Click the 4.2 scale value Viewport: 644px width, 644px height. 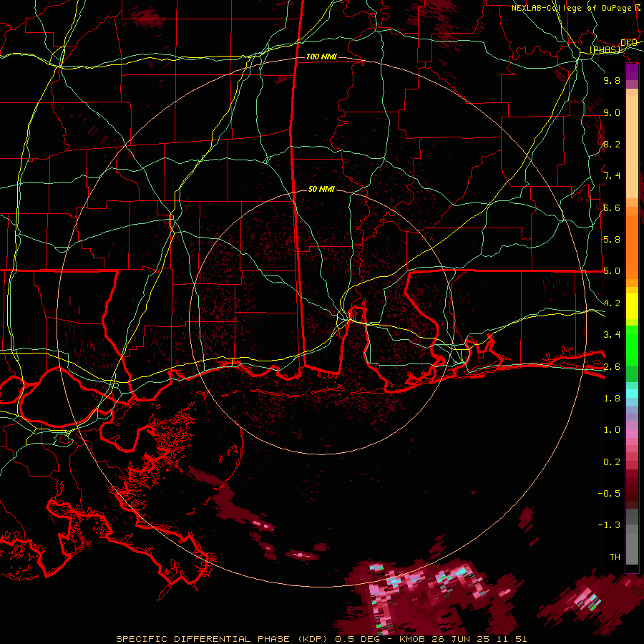coord(612,303)
